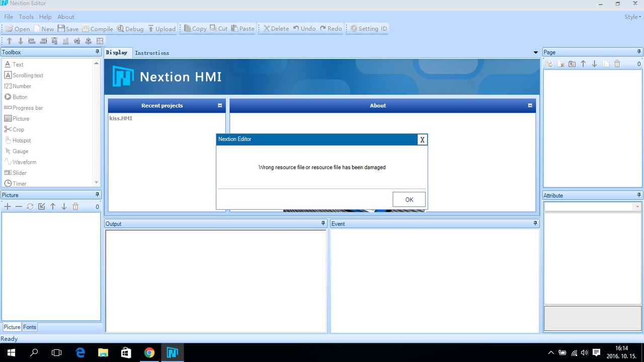
Task: Click the Delete toolbar button
Action: (276, 29)
